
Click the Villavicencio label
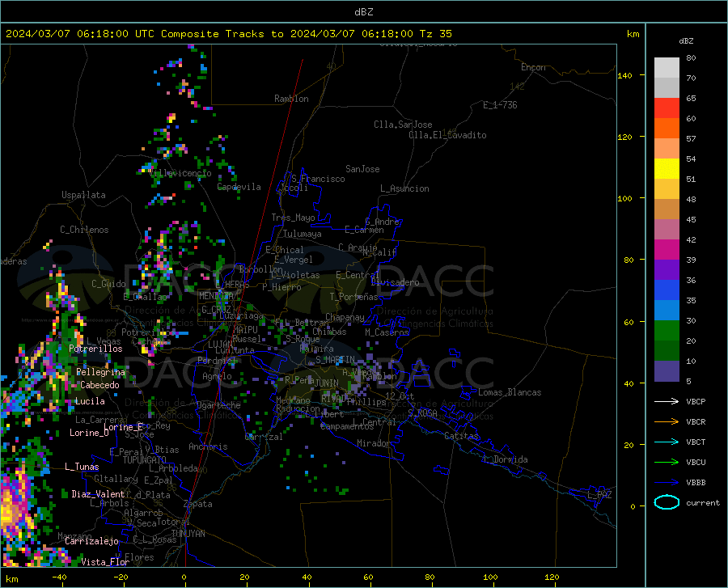point(180,173)
